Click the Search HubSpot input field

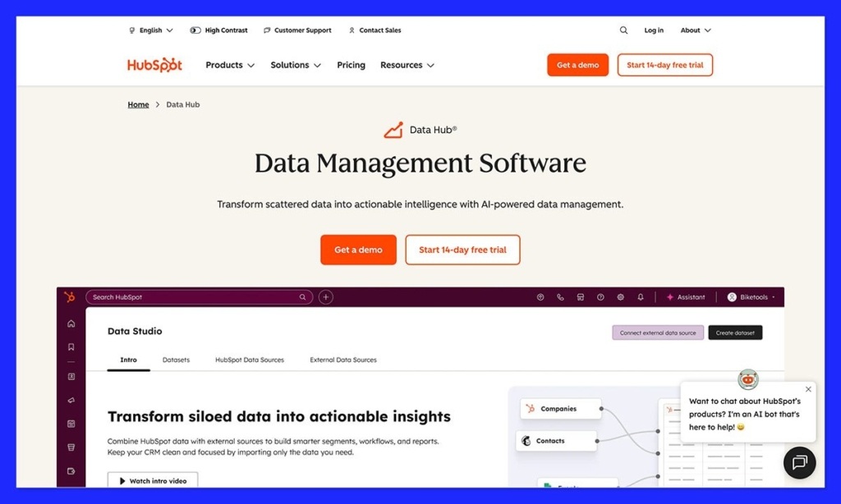[x=197, y=296]
